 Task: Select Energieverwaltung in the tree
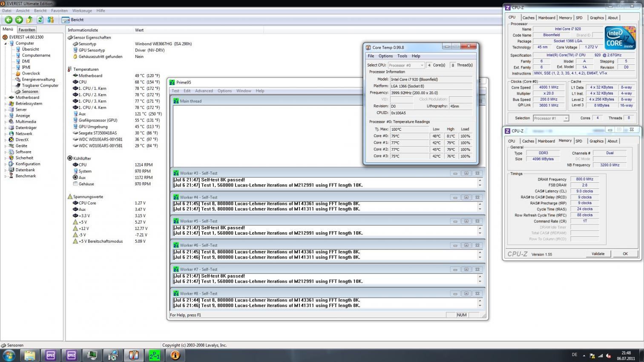pyautogui.click(x=38, y=79)
